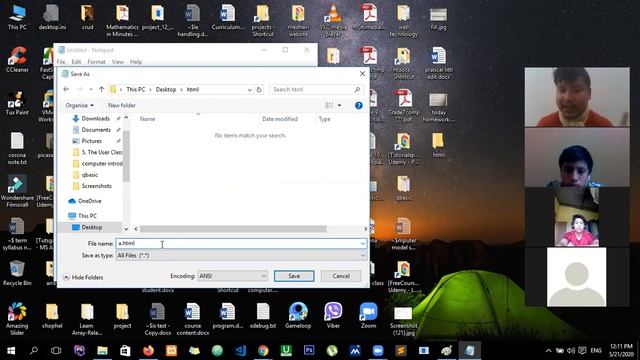Viewport: 640px width, 360px height.
Task: Click the ENG language indicator
Action: pos(596,351)
